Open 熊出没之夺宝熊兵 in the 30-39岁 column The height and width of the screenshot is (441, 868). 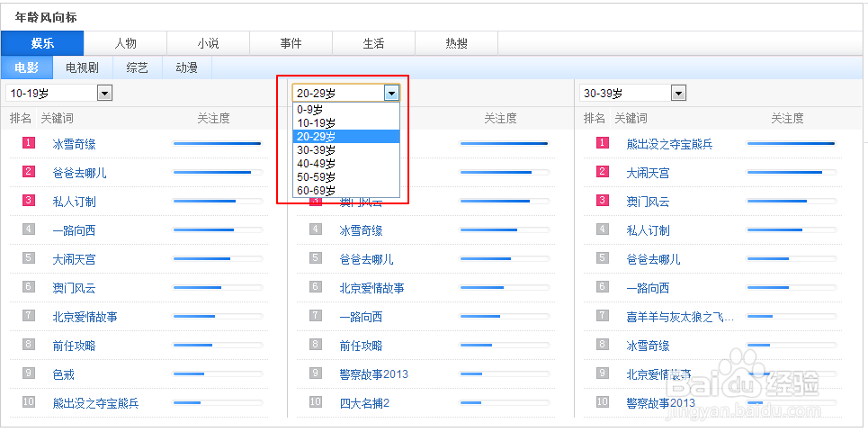point(669,144)
